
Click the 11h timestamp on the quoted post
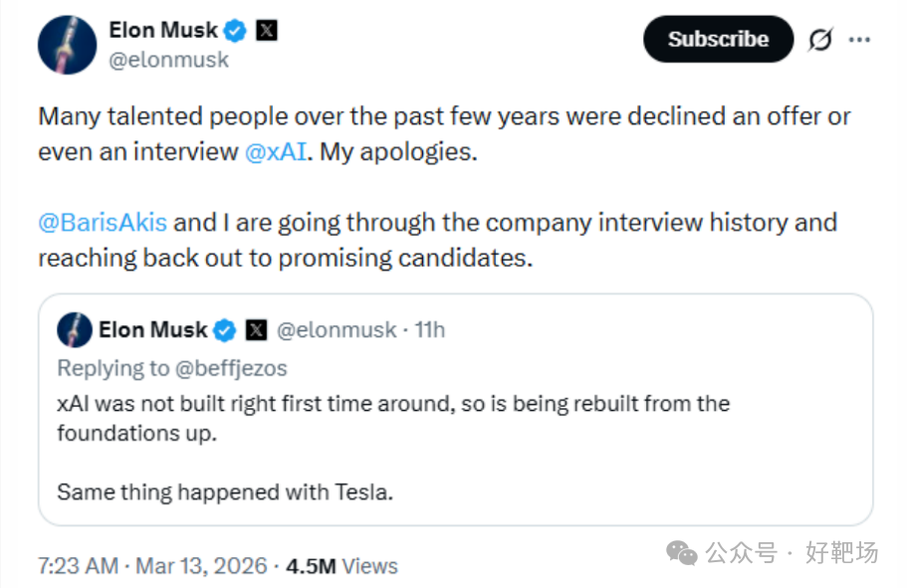(430, 329)
